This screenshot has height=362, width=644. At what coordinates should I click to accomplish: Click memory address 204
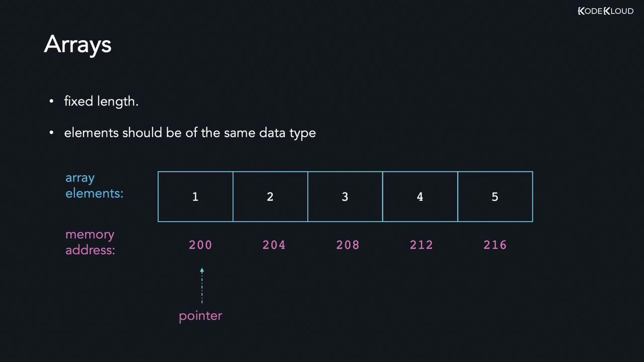tap(274, 245)
